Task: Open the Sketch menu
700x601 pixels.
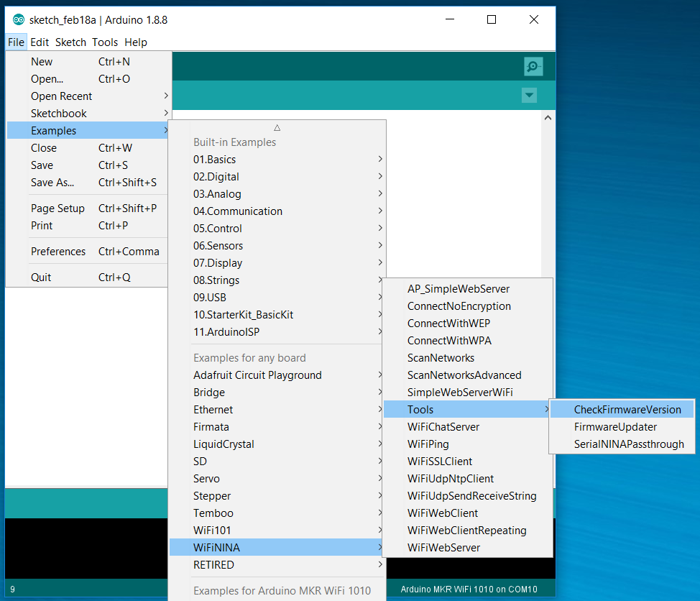Action: click(x=70, y=42)
